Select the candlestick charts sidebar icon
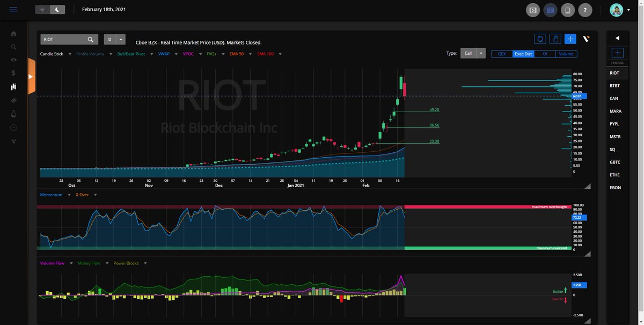 (13, 86)
